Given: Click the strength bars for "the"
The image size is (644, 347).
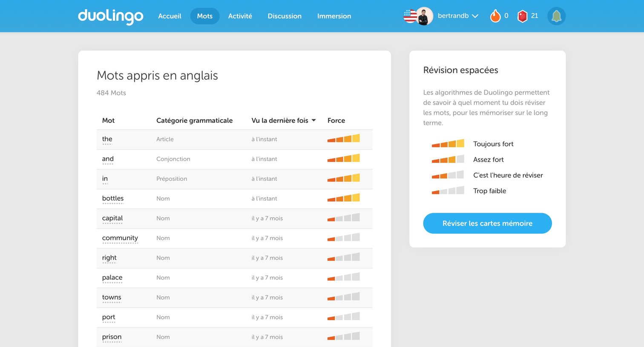Looking at the screenshot, I should [344, 138].
